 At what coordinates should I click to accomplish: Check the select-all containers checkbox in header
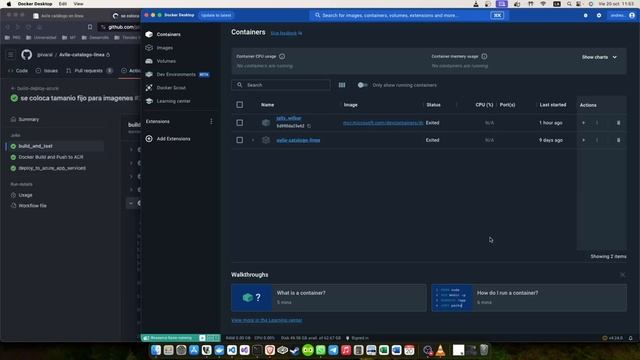tap(240, 105)
